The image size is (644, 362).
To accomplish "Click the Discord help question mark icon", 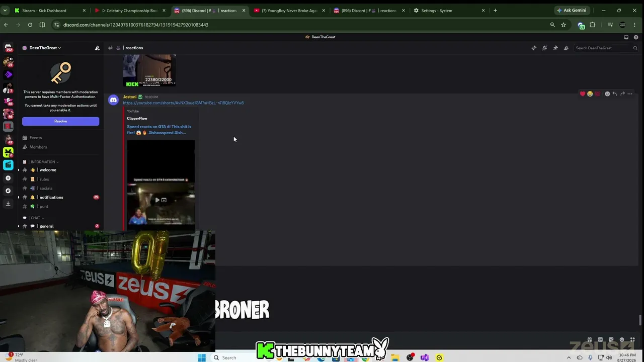I will pos(636,37).
